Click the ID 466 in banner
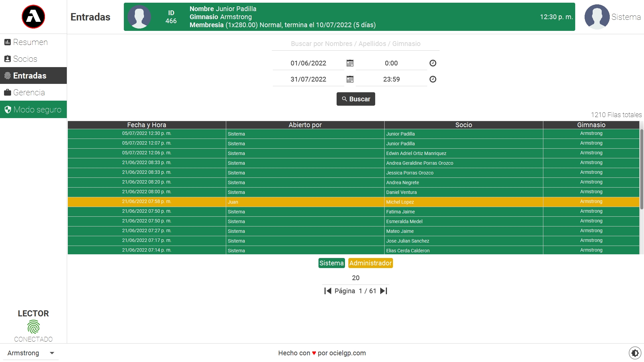 pyautogui.click(x=171, y=17)
